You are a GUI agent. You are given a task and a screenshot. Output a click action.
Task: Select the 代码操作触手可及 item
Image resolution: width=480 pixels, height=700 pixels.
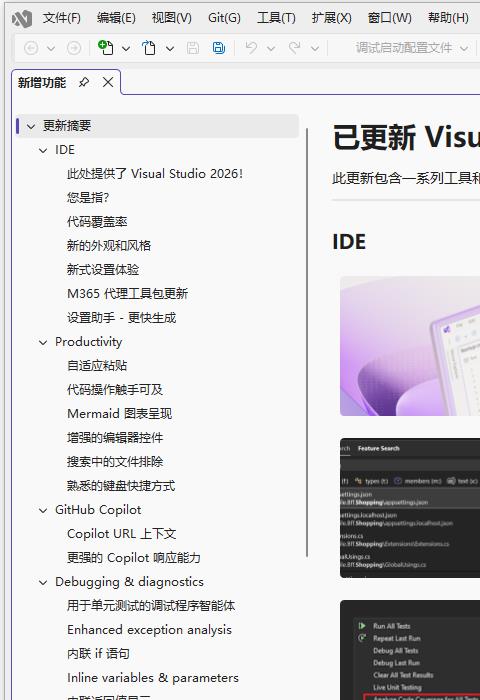point(115,389)
